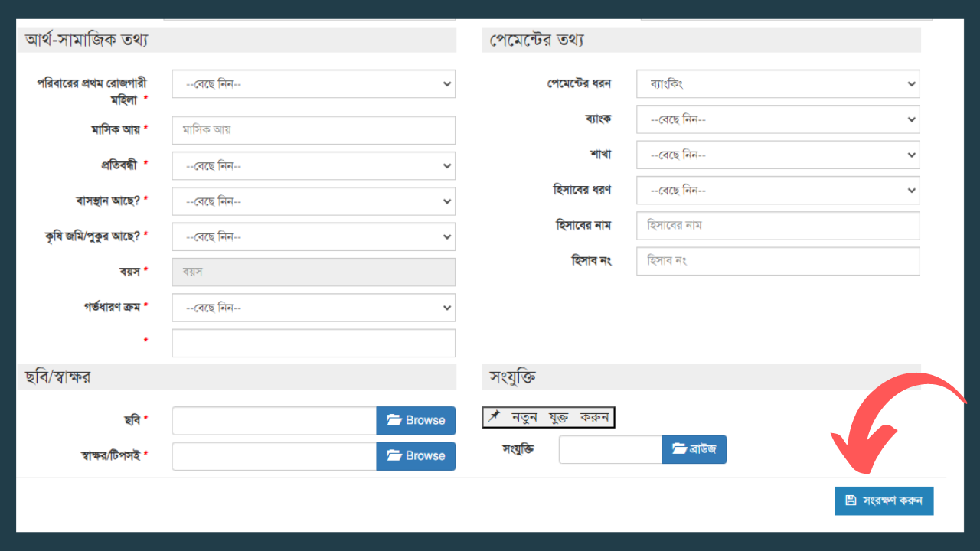Open পরিবারের প্রথম রোজগারী মহিলা dropdown
This screenshot has width=980, height=551.
pos(313,84)
